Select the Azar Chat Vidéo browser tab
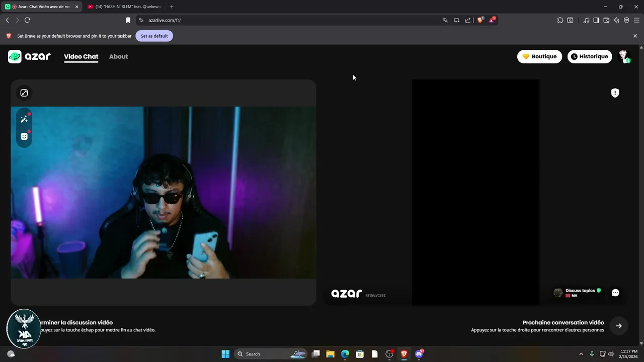Screen dimensions: 644x362 [x=42, y=7]
